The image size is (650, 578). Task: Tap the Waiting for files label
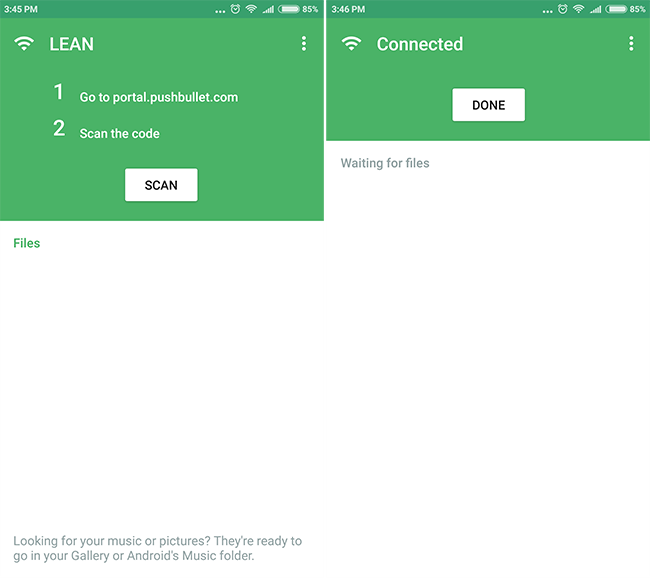point(385,163)
